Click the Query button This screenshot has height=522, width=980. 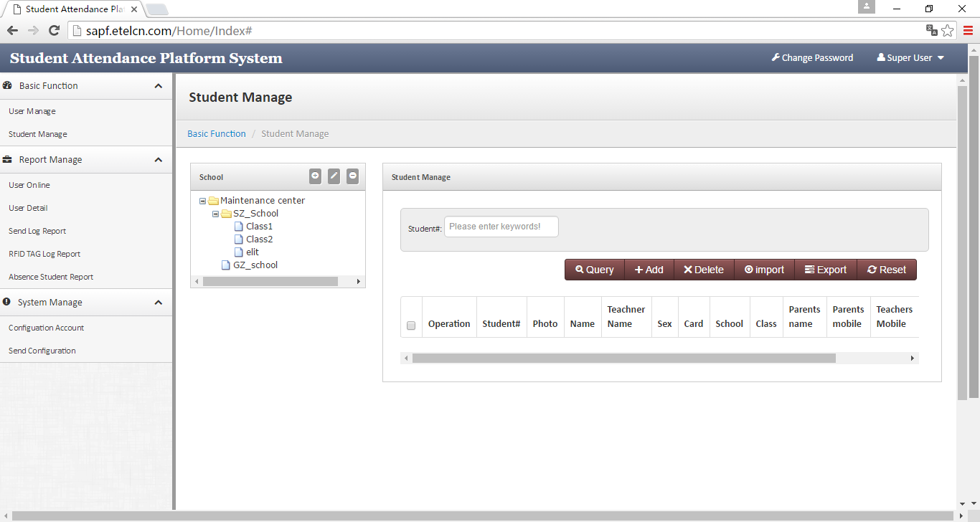(595, 270)
